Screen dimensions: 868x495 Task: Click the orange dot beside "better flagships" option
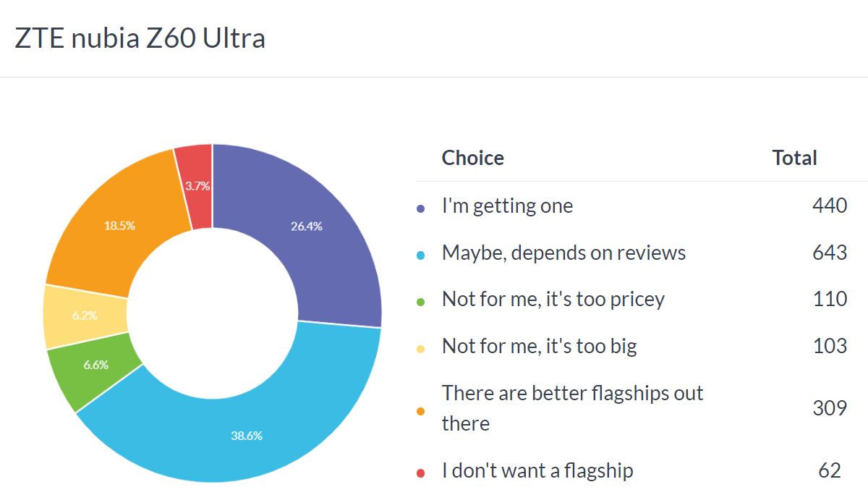421,410
